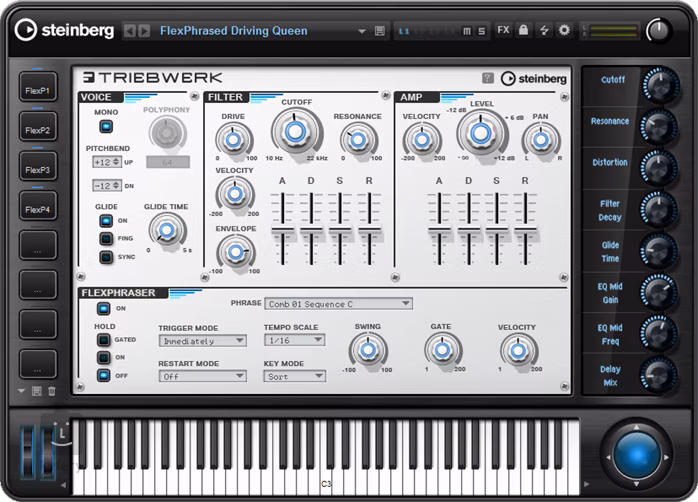The height and width of the screenshot is (502, 698).
Task: Click the save preset disk icon
Action: tap(380, 31)
